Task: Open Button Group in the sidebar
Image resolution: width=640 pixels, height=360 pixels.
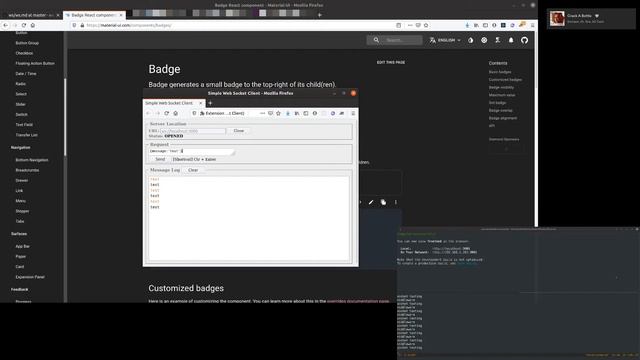Action: (27, 43)
